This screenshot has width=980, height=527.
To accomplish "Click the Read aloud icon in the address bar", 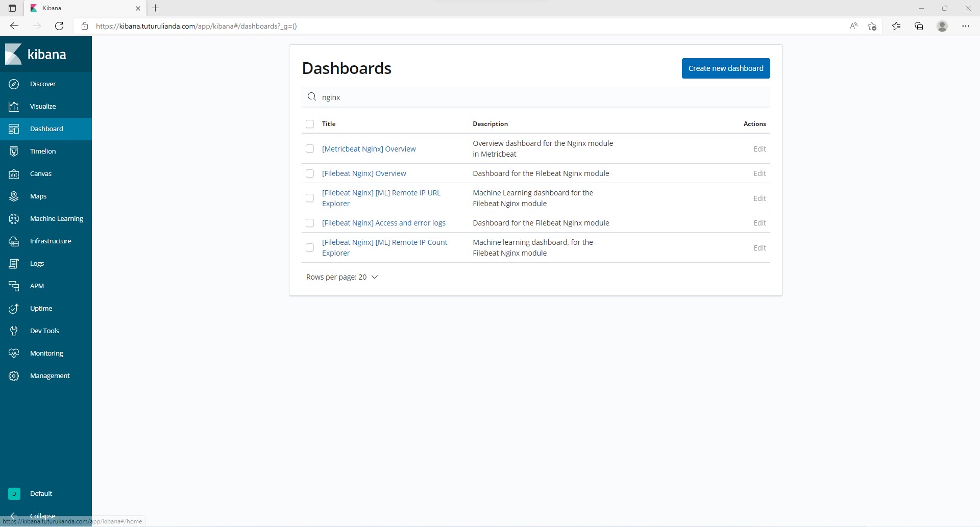I will pos(853,26).
